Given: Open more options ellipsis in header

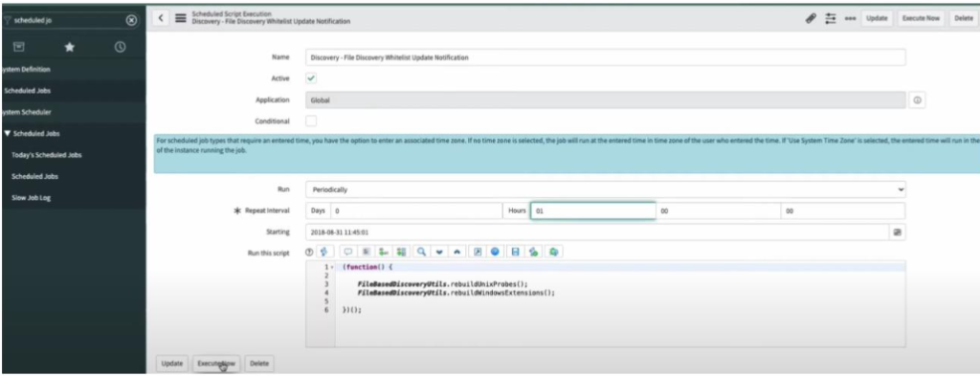Looking at the screenshot, I should (x=850, y=19).
